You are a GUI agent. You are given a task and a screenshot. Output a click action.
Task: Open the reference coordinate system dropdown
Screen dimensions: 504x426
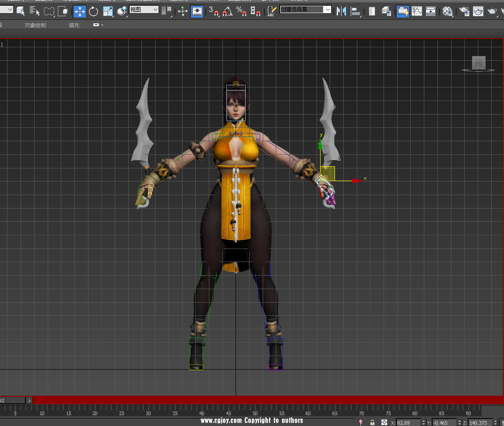pos(144,9)
